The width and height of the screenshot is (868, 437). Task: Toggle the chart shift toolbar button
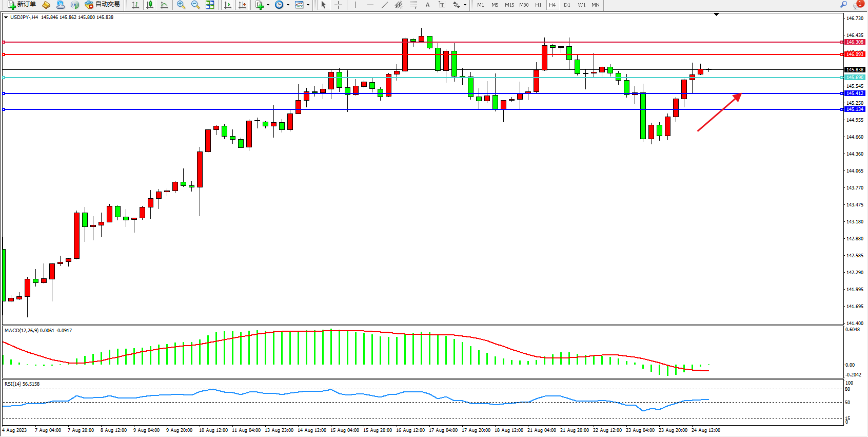point(242,5)
